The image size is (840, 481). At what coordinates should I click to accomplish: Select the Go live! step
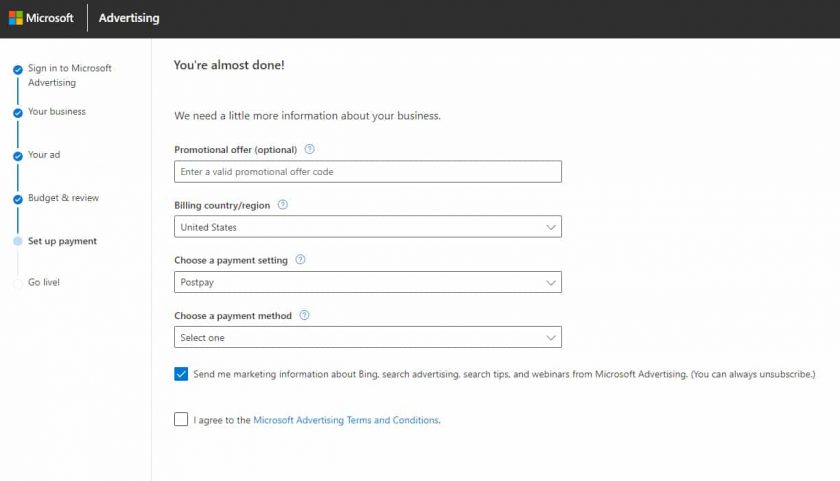44,282
